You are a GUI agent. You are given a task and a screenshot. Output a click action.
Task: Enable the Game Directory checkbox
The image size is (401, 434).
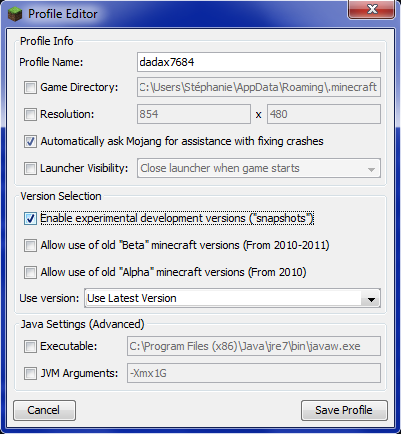point(30,88)
